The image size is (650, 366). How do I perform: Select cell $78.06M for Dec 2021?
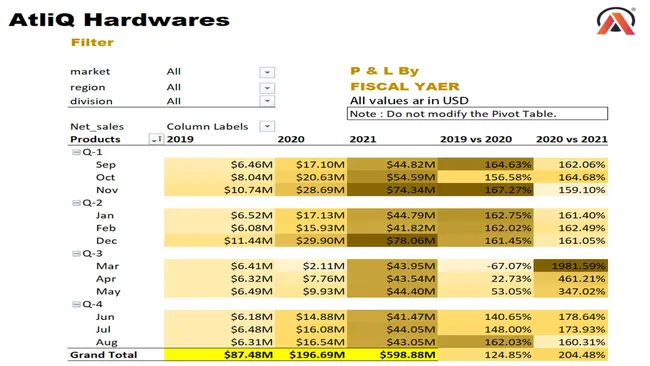[392, 241]
